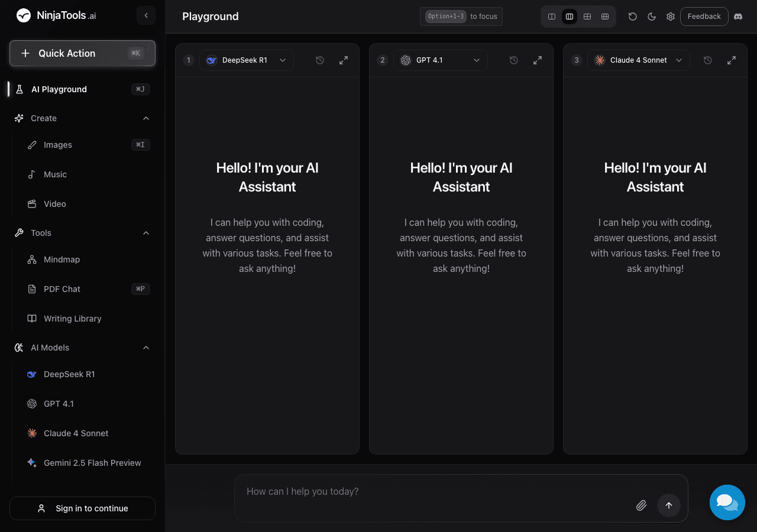Click the panel number 2 badge
Screen dimensions: 757x532
(383, 60)
